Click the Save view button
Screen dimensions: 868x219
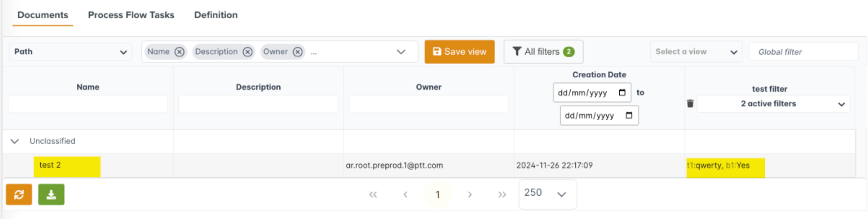459,52
